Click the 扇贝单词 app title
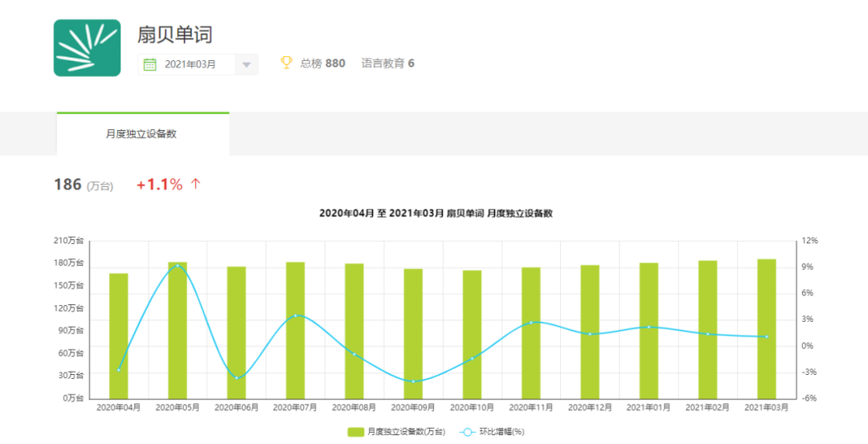868x444 pixels. [x=175, y=35]
